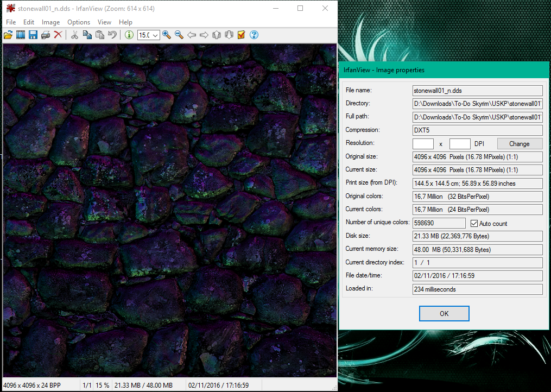
Task: Click the first Resolution DPI input field
Action: 423,144
